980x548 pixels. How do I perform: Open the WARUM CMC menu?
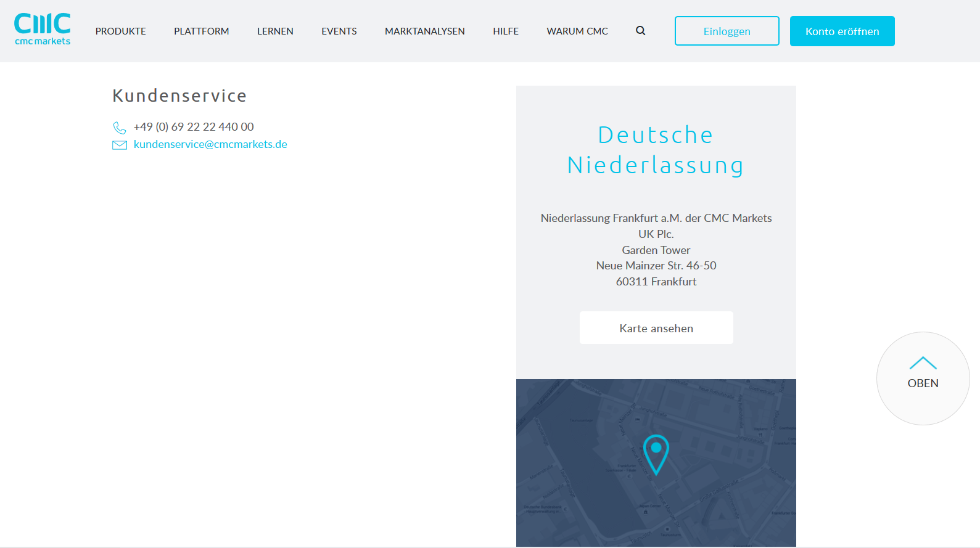point(577,31)
